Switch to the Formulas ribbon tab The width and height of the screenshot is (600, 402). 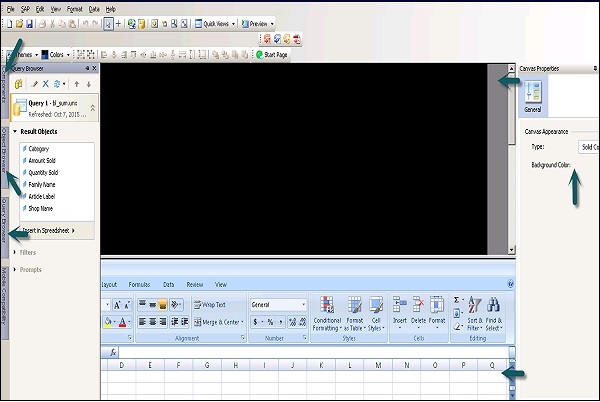click(x=139, y=285)
